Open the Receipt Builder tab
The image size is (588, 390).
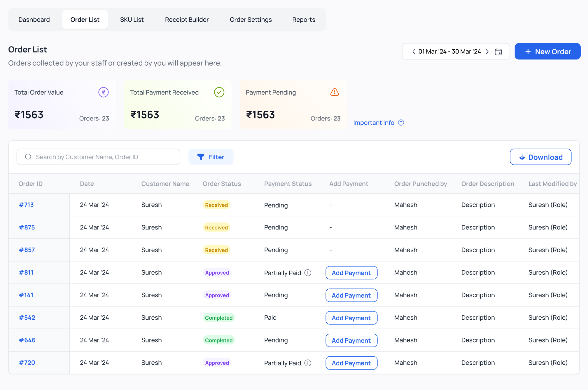tap(187, 20)
